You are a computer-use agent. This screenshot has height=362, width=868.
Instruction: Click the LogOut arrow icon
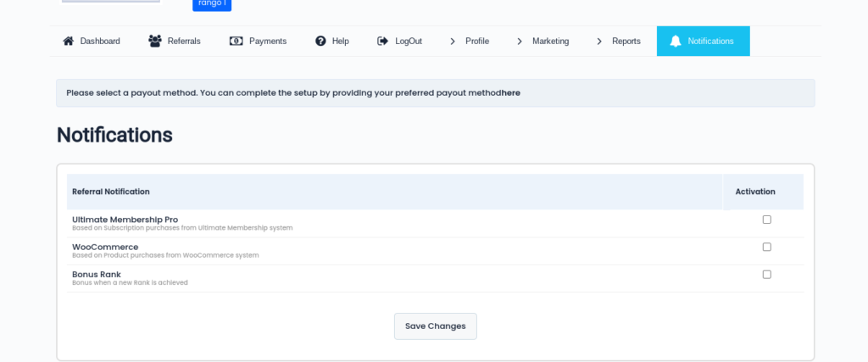click(x=383, y=41)
